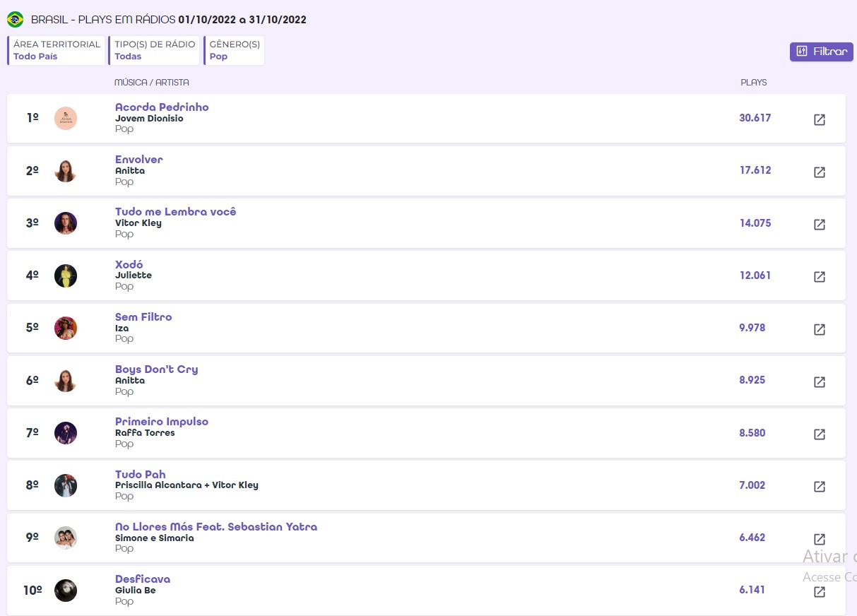The height and width of the screenshot is (616, 857).
Task: Open song title Sem Filtro
Action: point(143,316)
